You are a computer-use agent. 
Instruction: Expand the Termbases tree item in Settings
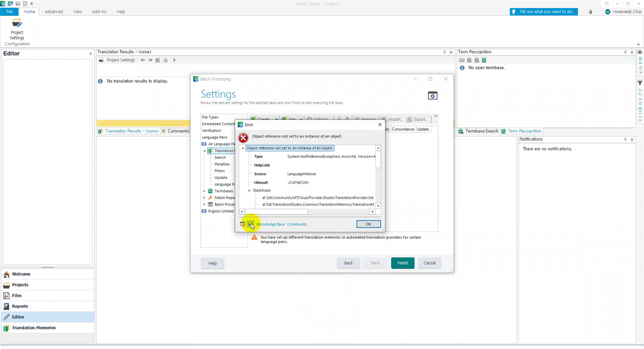[x=205, y=191]
